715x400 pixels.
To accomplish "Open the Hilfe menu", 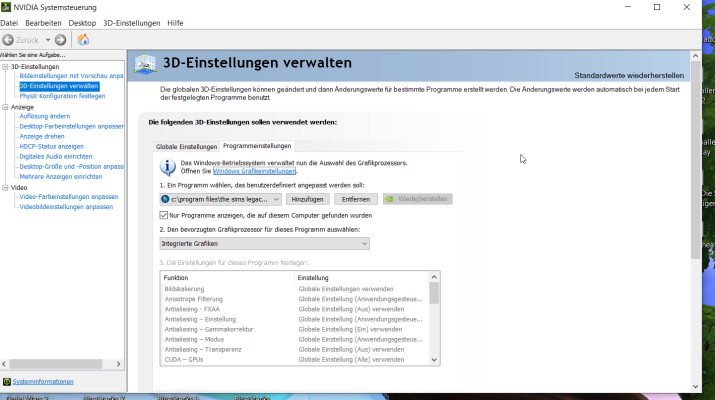I will (175, 23).
